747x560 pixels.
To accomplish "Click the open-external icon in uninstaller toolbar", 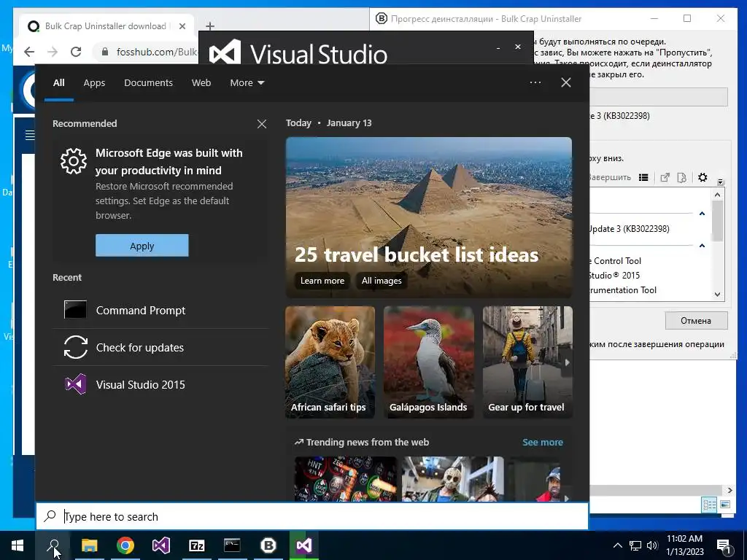I will tap(665, 178).
